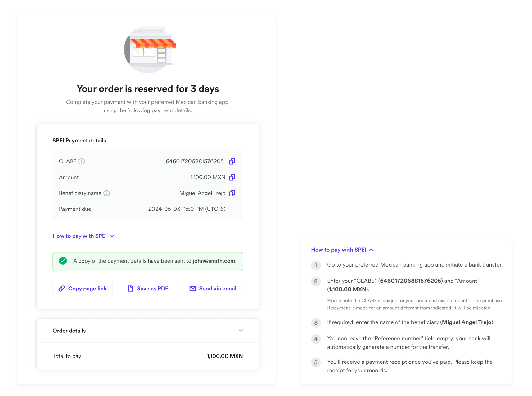This screenshot has width=532, height=396.
Task: Click the link icon in Copy page link
Action: click(x=62, y=289)
